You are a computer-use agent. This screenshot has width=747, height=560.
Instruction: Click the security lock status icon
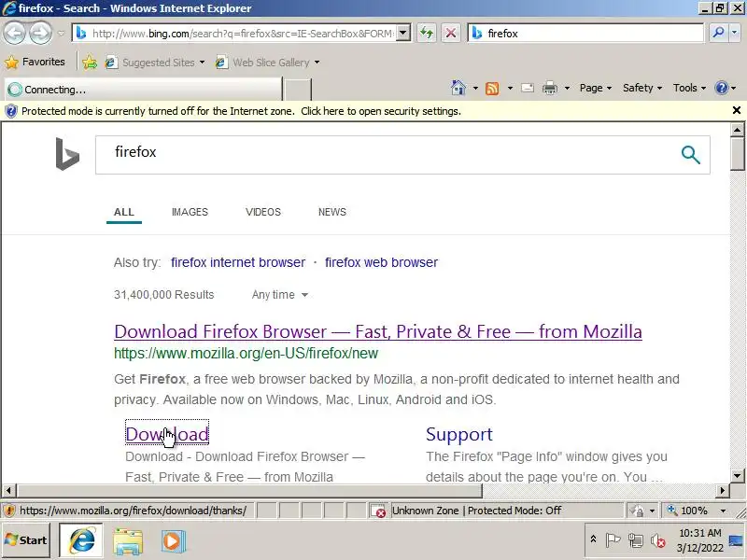636,511
